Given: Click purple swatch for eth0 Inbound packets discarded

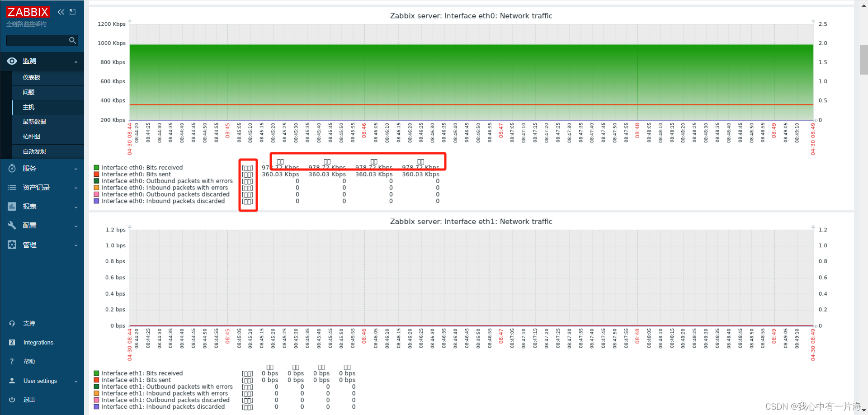Looking at the screenshot, I should (96, 201).
